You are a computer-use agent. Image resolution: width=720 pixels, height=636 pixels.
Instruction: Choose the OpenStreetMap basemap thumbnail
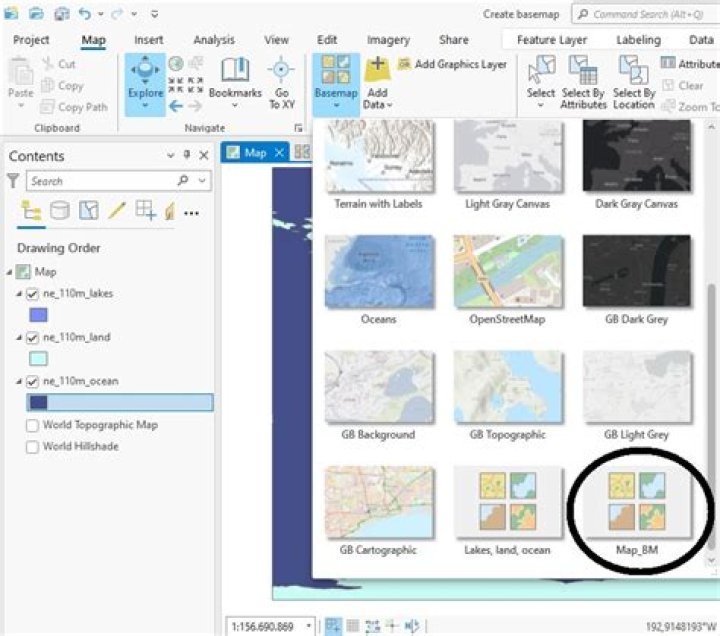pyautogui.click(x=507, y=271)
